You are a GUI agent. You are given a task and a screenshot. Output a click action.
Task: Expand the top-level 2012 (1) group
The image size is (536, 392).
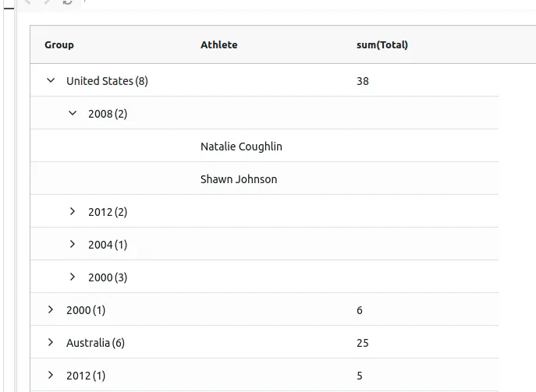(x=51, y=375)
